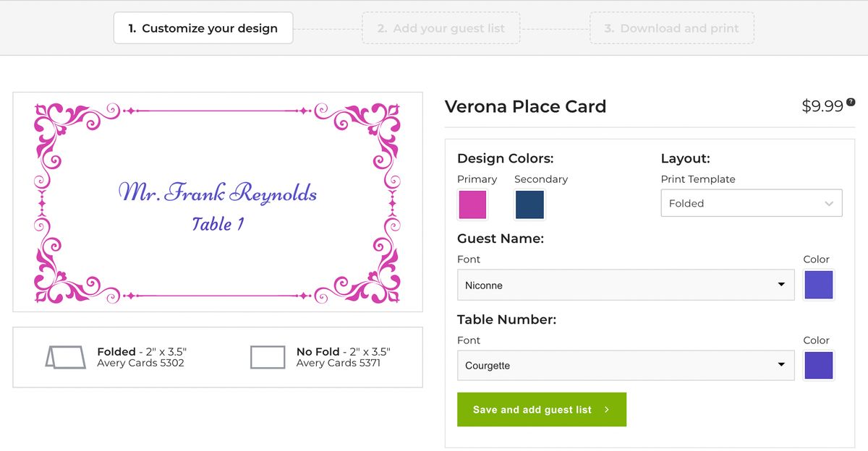Open the Courgette font selector
Image resolution: width=868 pixels, height=451 pixels.
[625, 366]
